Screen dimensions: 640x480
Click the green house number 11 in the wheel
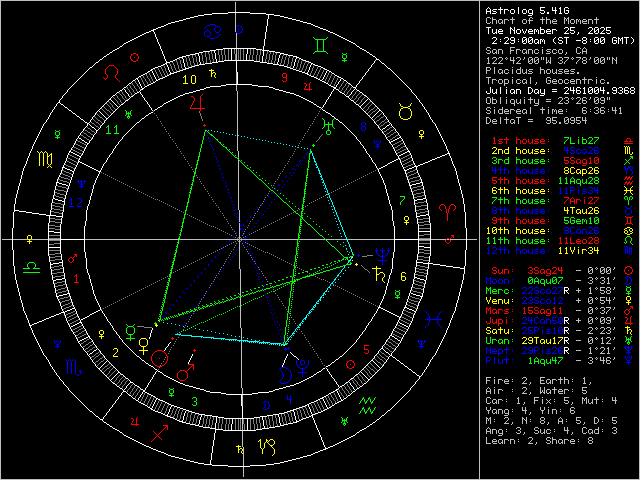[112, 130]
